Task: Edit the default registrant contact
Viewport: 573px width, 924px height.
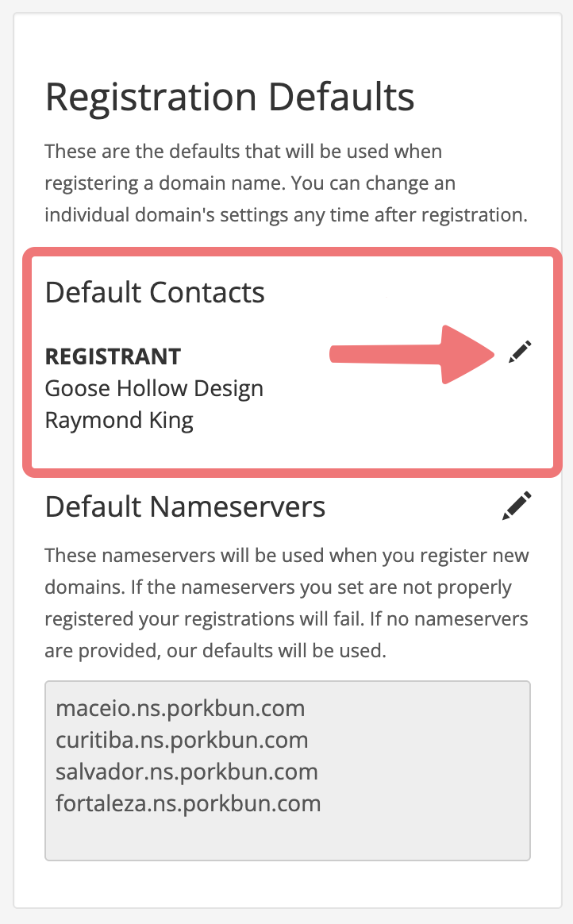Action: (520, 351)
